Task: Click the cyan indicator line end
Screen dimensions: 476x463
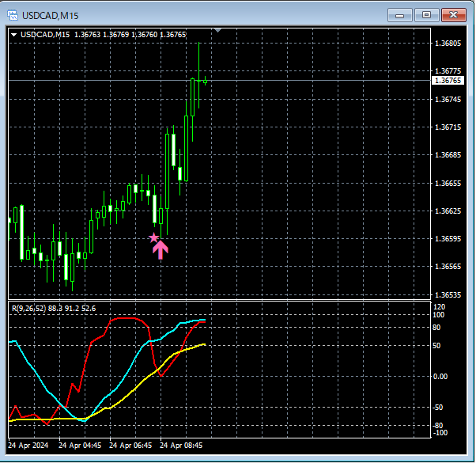Action: click(x=204, y=320)
